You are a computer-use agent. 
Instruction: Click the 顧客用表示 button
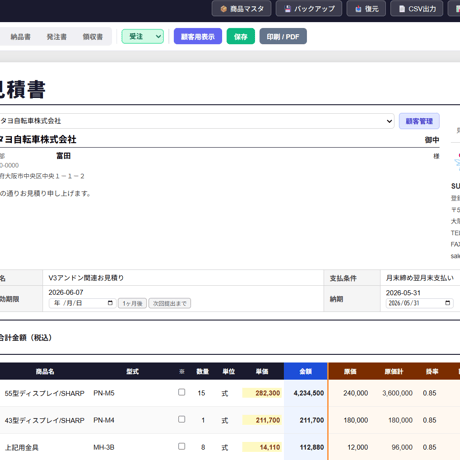[198, 36]
